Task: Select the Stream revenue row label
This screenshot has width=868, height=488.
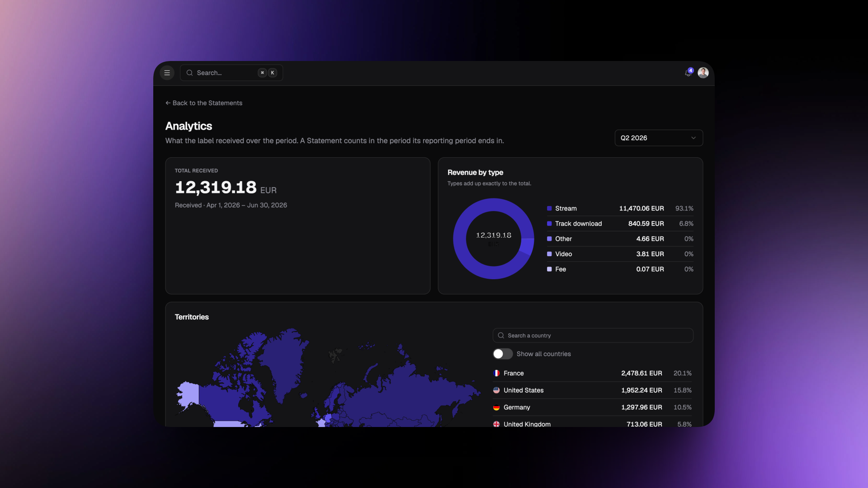Action: click(x=566, y=208)
